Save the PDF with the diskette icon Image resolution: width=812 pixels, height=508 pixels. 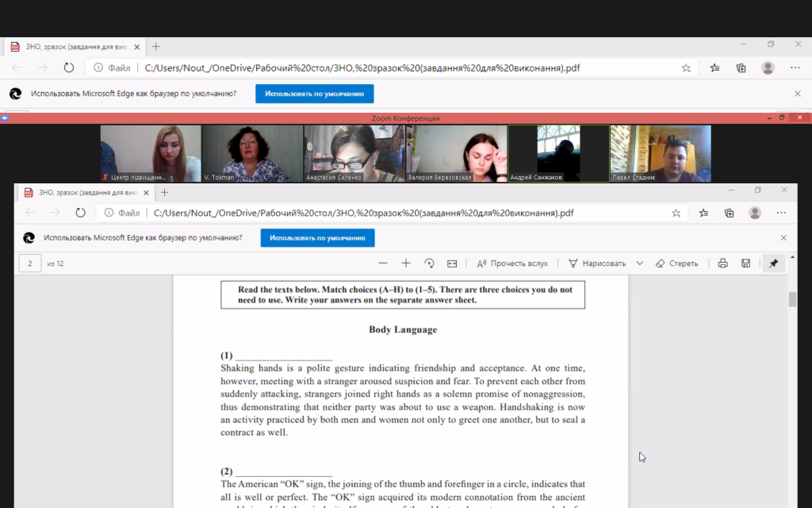[x=745, y=264]
